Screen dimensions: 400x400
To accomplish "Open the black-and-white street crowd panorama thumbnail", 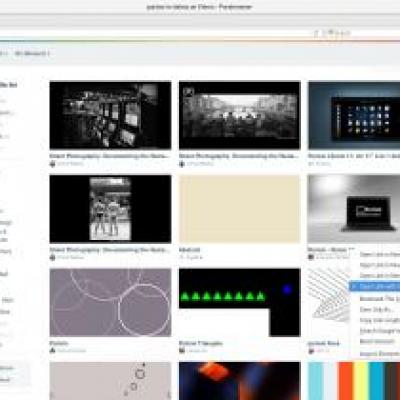I will point(240,115).
